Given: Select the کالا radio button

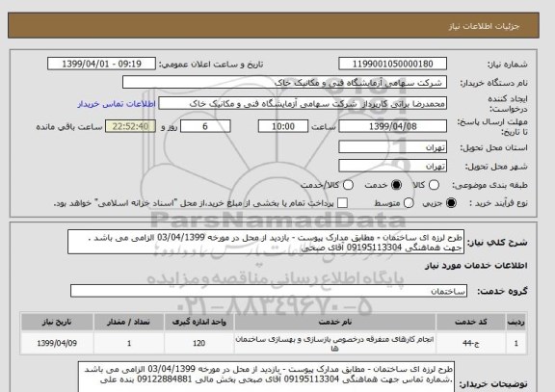Looking at the screenshot, I should point(434,185).
